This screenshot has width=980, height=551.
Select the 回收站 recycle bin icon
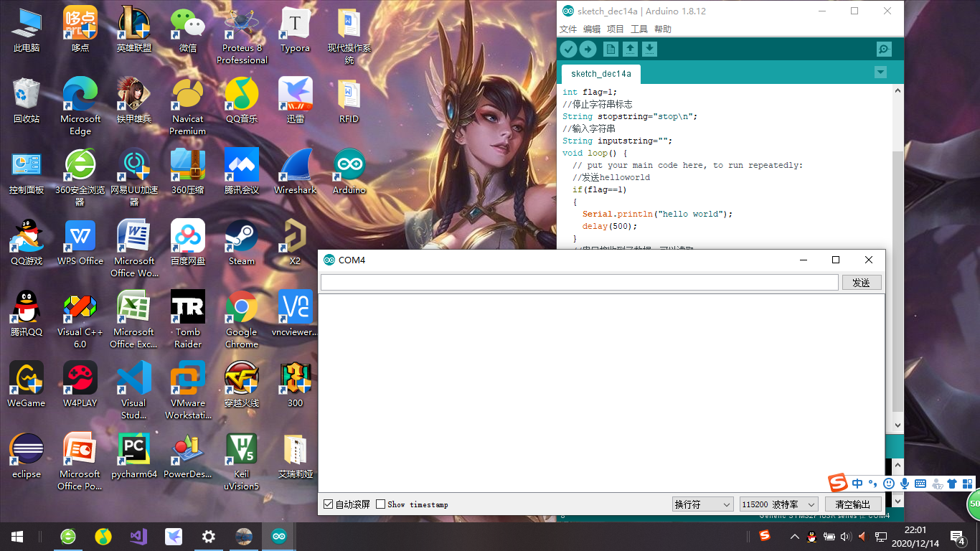(27, 102)
